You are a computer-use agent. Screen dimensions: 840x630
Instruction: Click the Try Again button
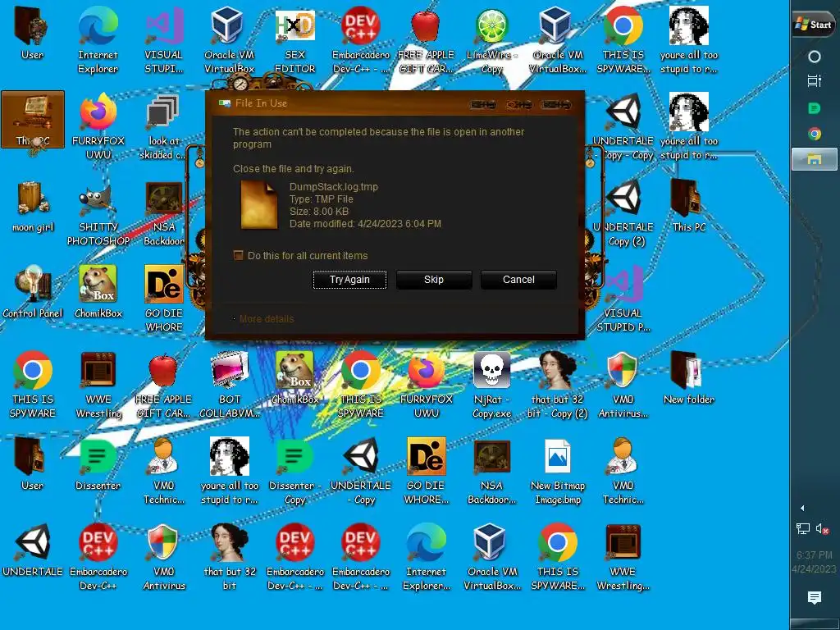[349, 280]
